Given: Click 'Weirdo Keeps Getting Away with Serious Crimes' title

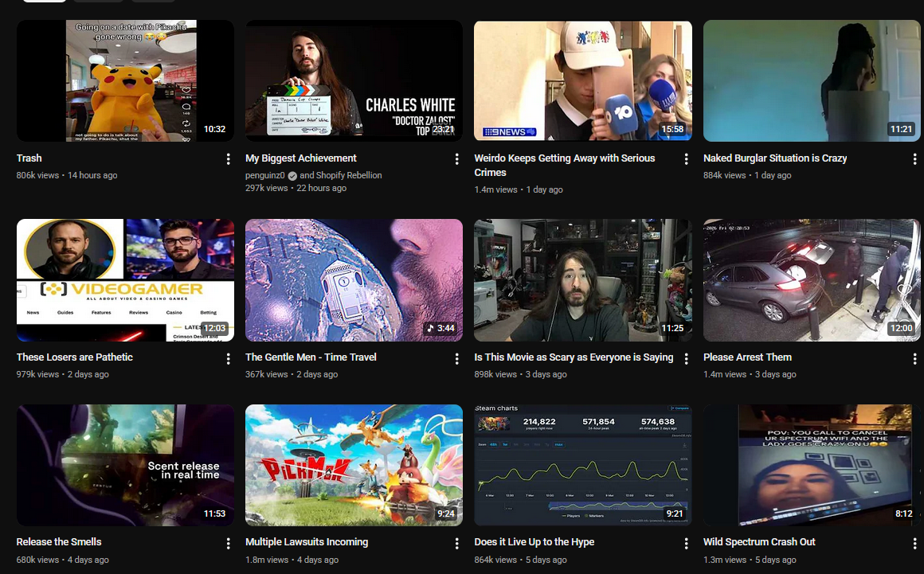Looking at the screenshot, I should pos(565,165).
